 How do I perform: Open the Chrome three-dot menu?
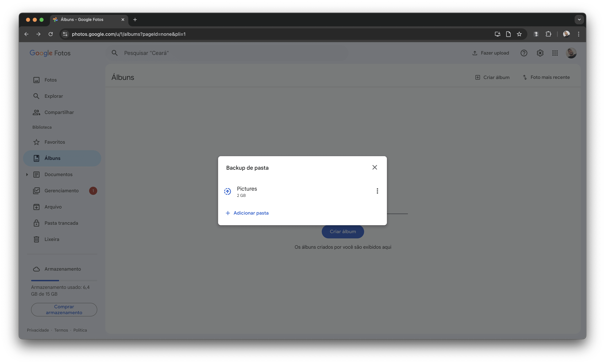tap(578, 34)
